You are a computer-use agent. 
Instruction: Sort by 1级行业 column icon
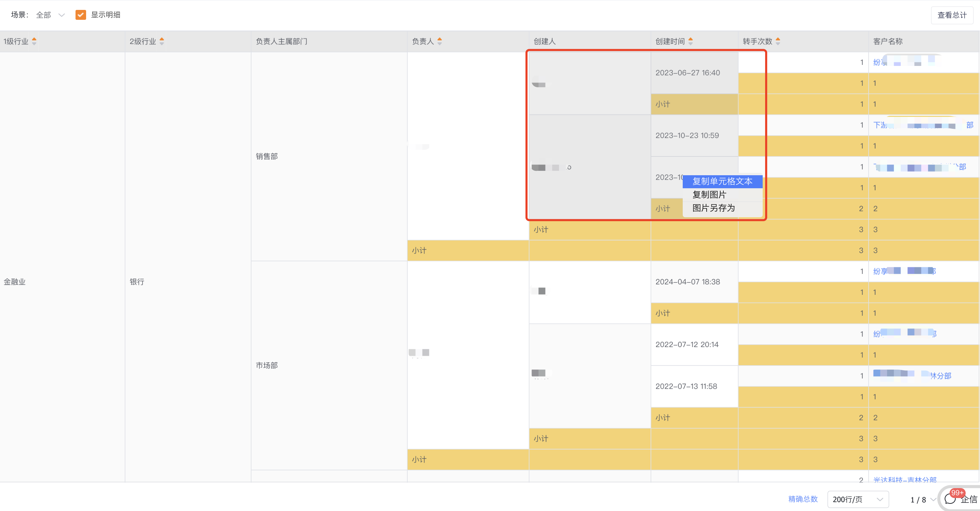coord(34,41)
